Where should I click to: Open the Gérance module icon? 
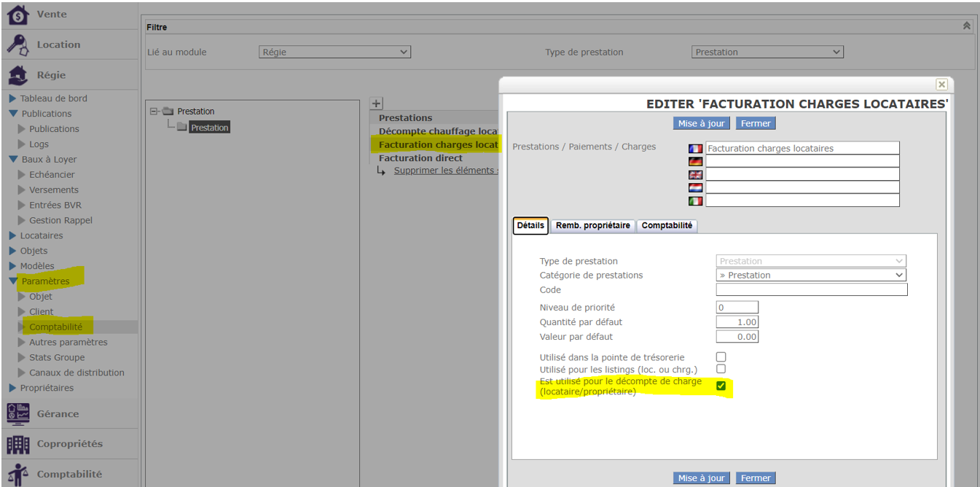click(x=18, y=413)
